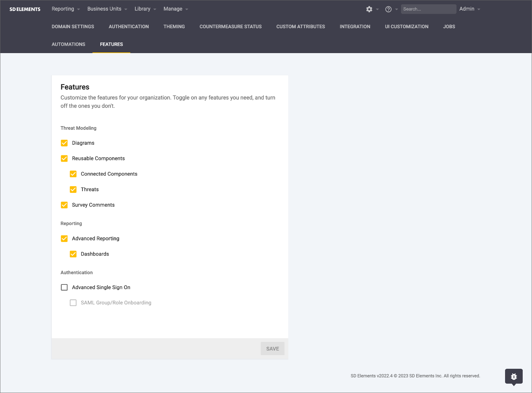532x393 pixels.
Task: Open the settings gear icon
Action: click(369, 9)
